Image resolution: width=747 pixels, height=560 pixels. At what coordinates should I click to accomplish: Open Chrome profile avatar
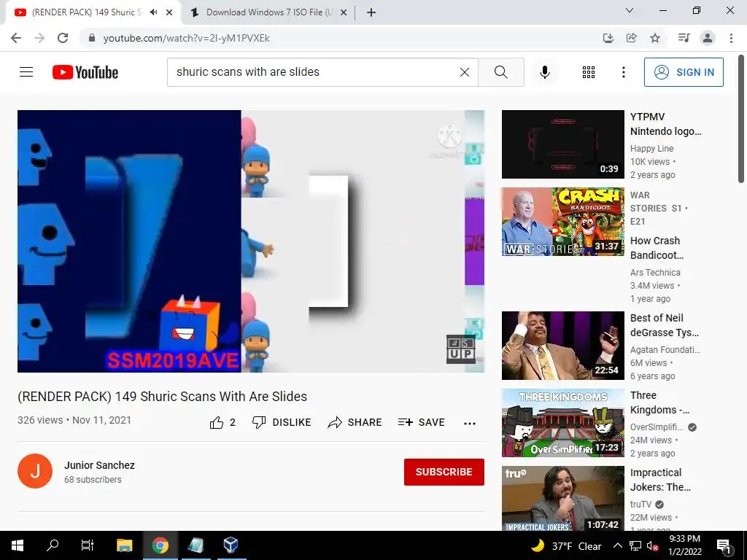click(x=708, y=38)
